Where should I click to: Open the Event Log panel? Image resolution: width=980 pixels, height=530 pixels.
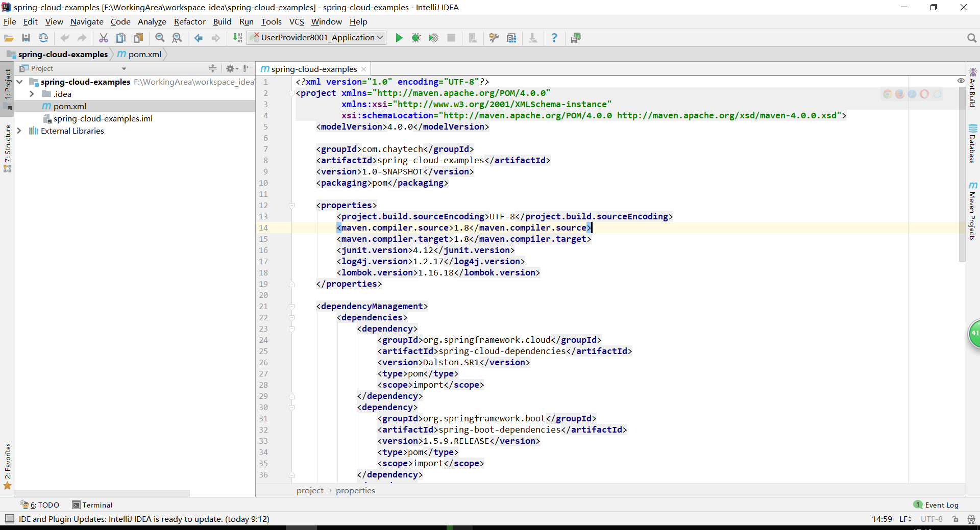point(936,505)
